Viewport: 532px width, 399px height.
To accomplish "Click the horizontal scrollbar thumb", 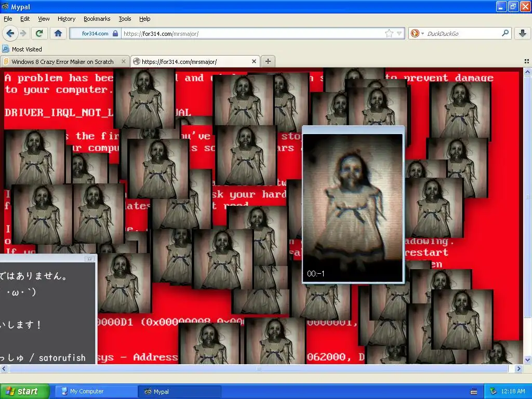I will coord(258,368).
